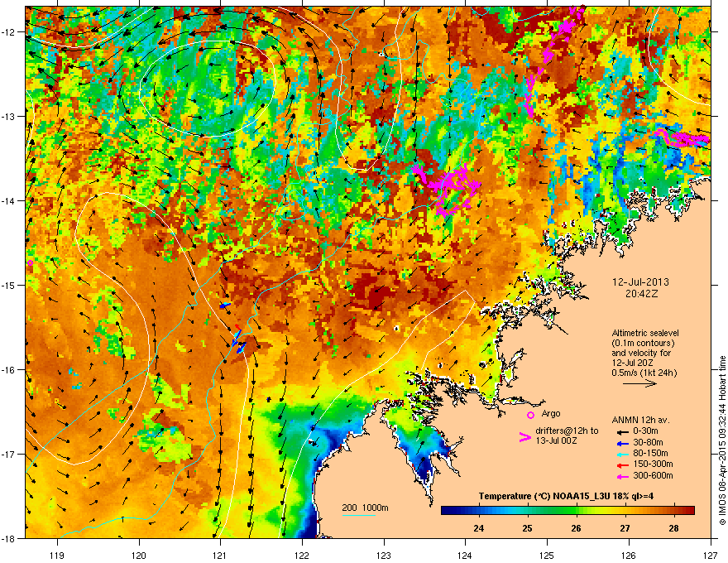The width and height of the screenshot is (728, 563).
Task: Click the '122' longitude axis label
Action: [302, 555]
